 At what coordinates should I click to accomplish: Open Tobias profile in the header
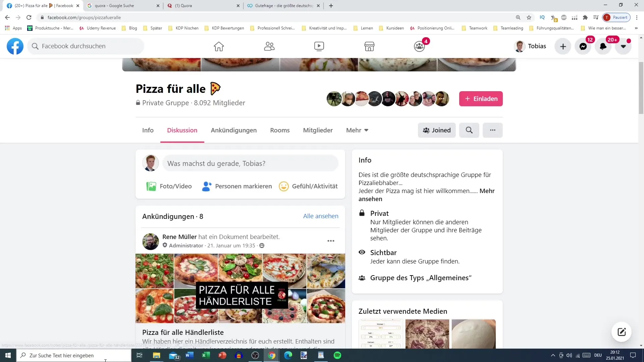[x=530, y=46]
